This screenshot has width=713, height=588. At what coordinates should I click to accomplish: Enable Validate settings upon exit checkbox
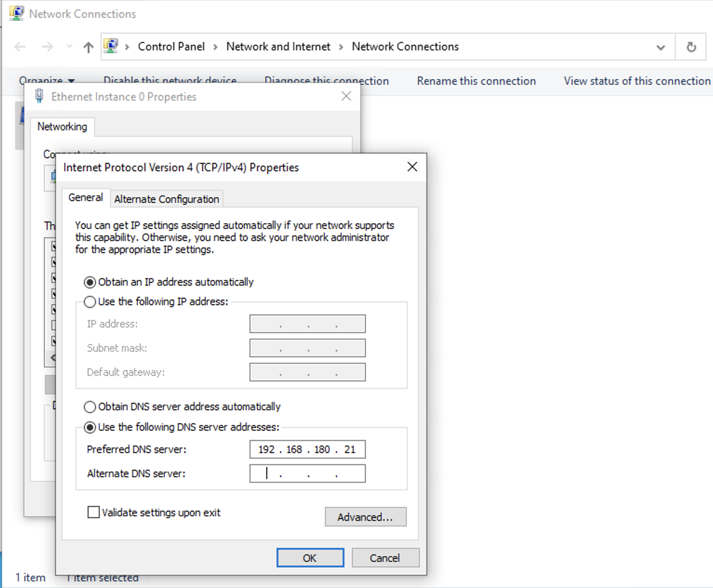coord(94,513)
